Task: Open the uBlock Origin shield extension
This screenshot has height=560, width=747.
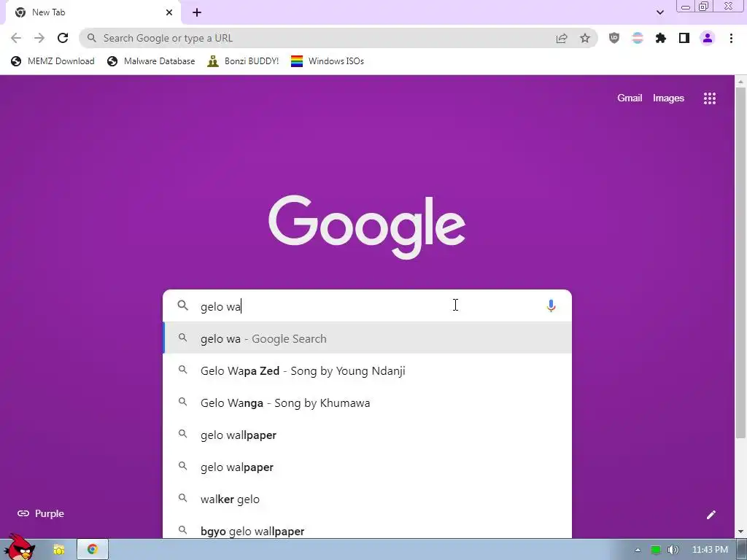Action: click(614, 38)
